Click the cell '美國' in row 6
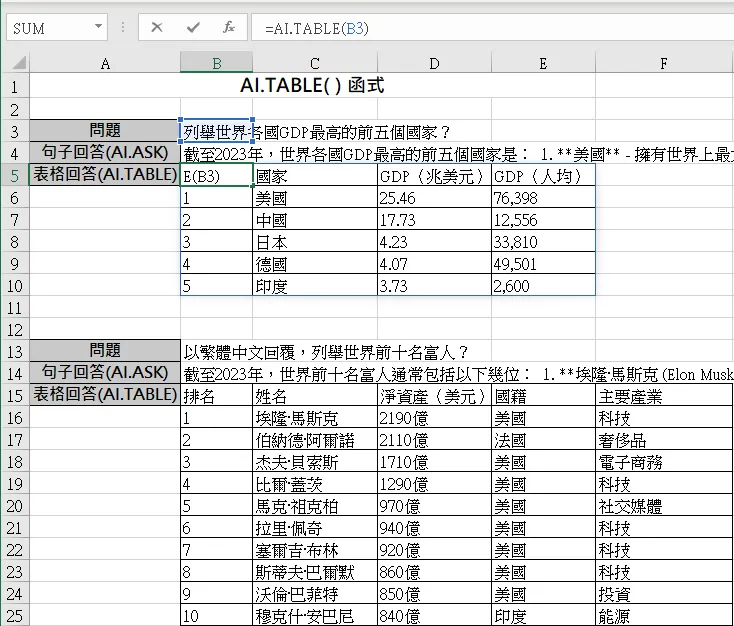This screenshot has height=626, width=734. tap(315, 198)
